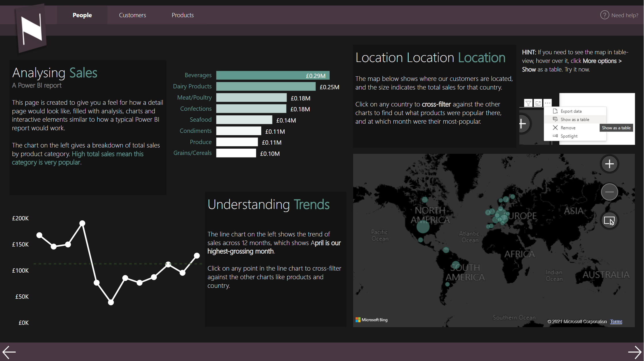Viewport: 644px width, 361px height.
Task: Click the filter icon in the hint image
Action: pyautogui.click(x=528, y=103)
